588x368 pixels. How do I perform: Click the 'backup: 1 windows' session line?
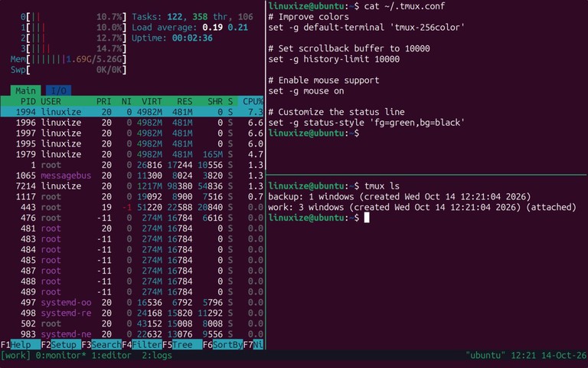(400, 196)
